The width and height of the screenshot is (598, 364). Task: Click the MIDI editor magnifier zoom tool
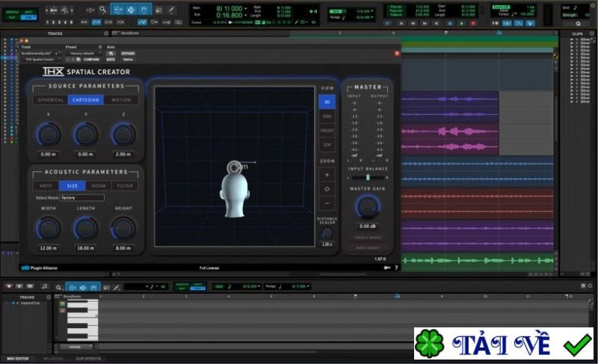pyautogui.click(x=58, y=286)
